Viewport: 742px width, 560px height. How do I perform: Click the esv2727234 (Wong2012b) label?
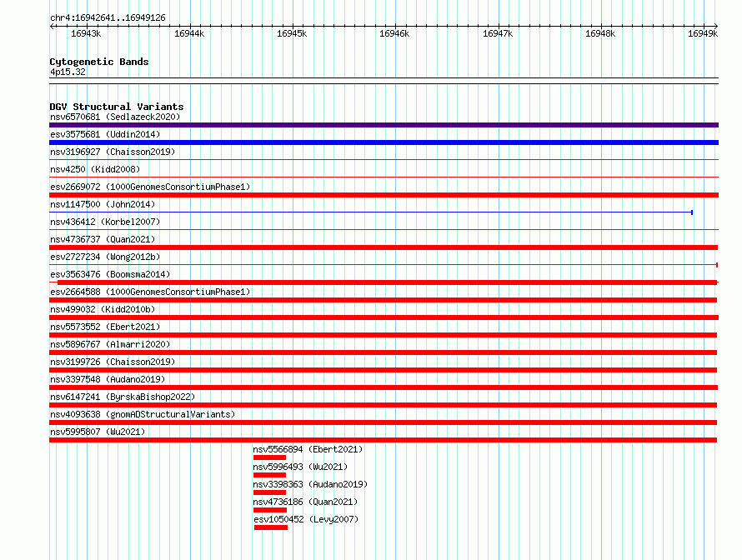coord(105,257)
